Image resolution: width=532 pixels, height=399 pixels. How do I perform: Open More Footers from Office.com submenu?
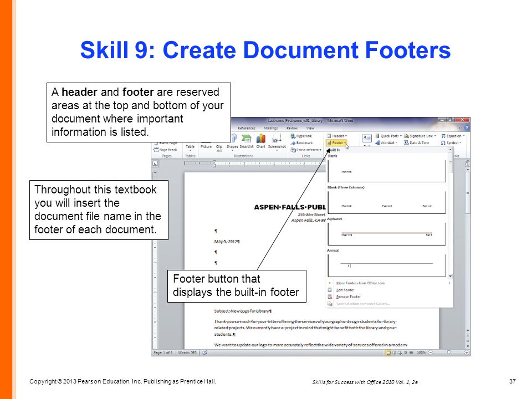tap(390, 283)
